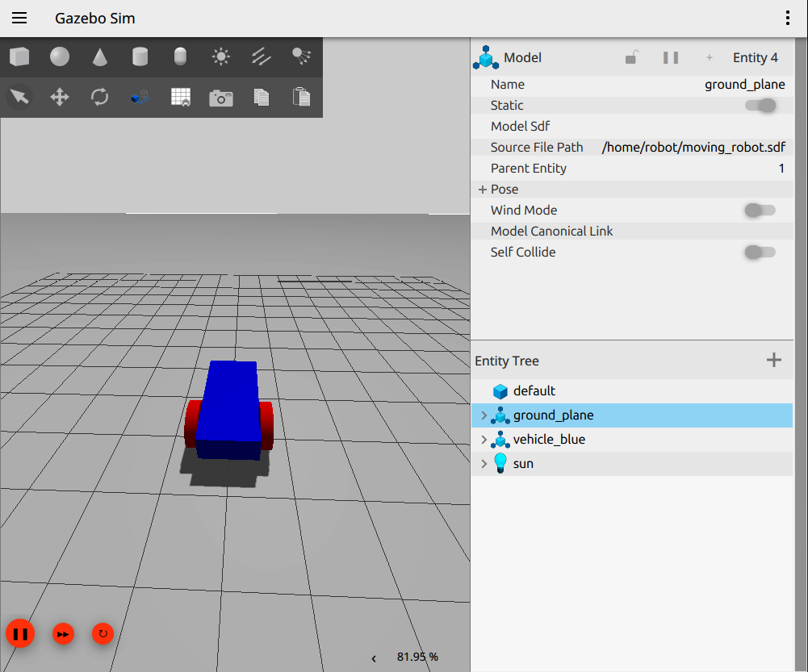The width and height of the screenshot is (808, 672).
Task: Add a new panel via Entity Tree plus
Action: [774, 360]
